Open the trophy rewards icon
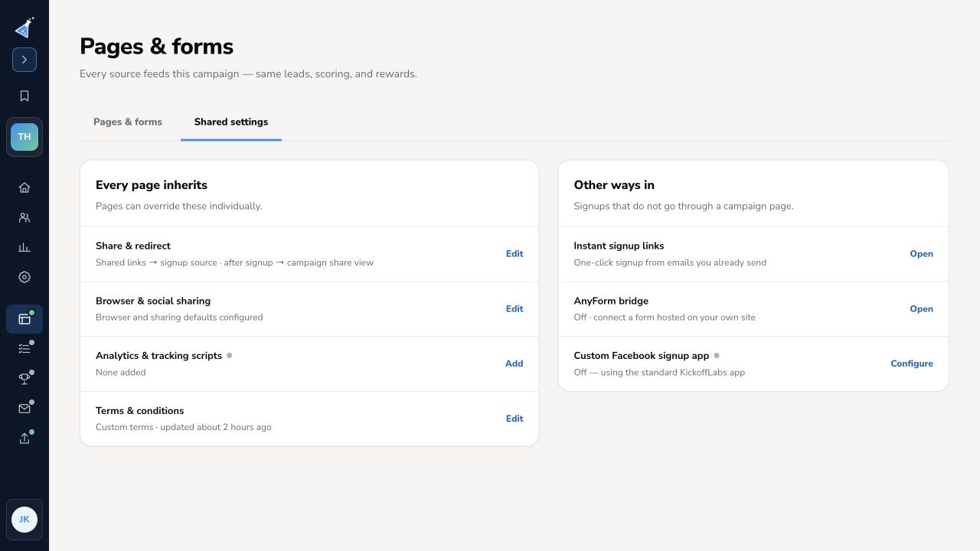The width and height of the screenshot is (980, 551). click(24, 379)
